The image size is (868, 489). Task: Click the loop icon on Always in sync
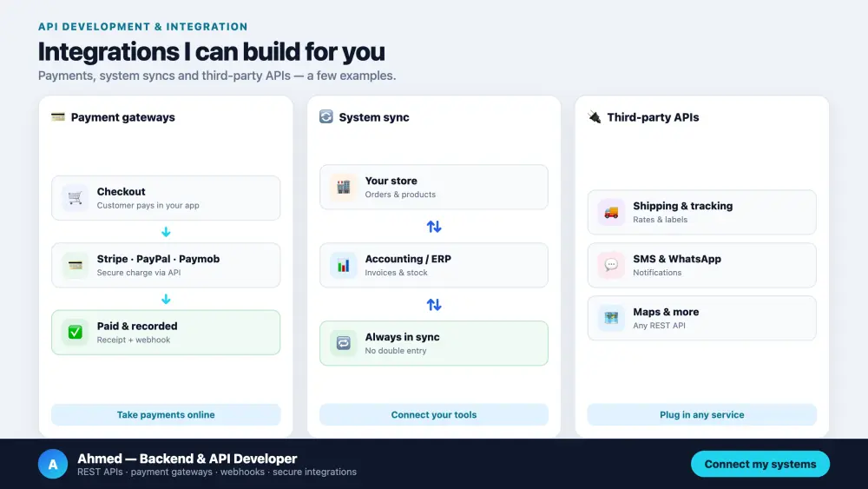tap(343, 343)
